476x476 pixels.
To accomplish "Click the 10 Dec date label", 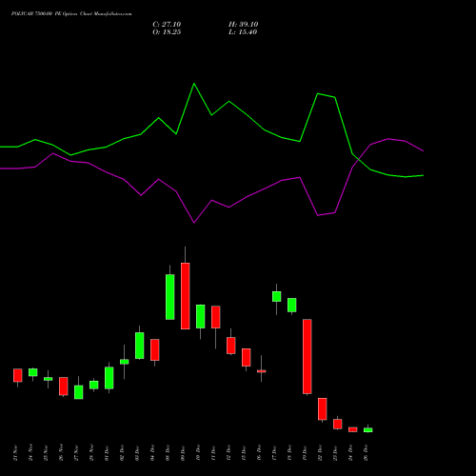I will 198,453.
